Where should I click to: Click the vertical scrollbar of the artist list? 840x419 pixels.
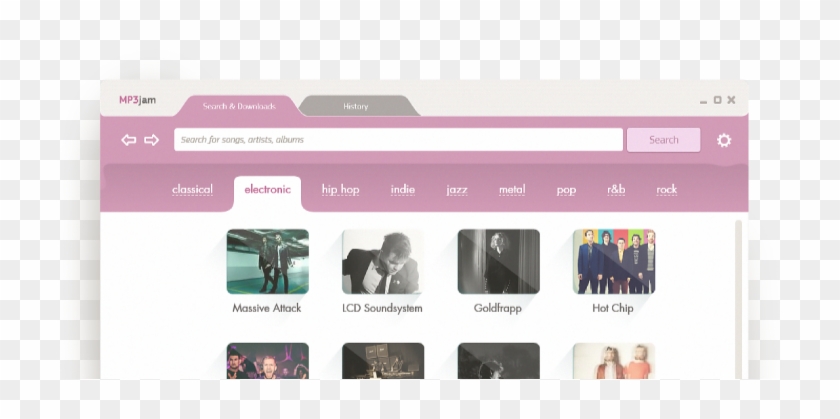(x=739, y=299)
